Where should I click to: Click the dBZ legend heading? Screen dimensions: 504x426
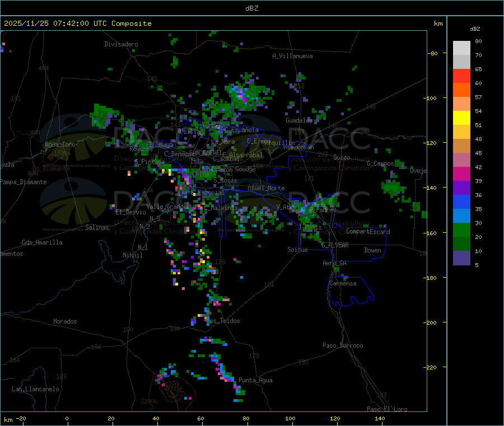coord(475,29)
